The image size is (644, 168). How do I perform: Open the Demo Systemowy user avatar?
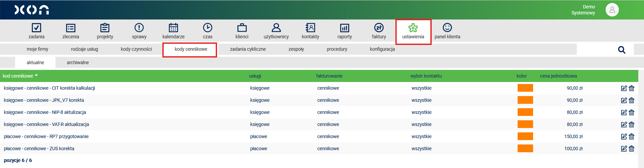612,10
